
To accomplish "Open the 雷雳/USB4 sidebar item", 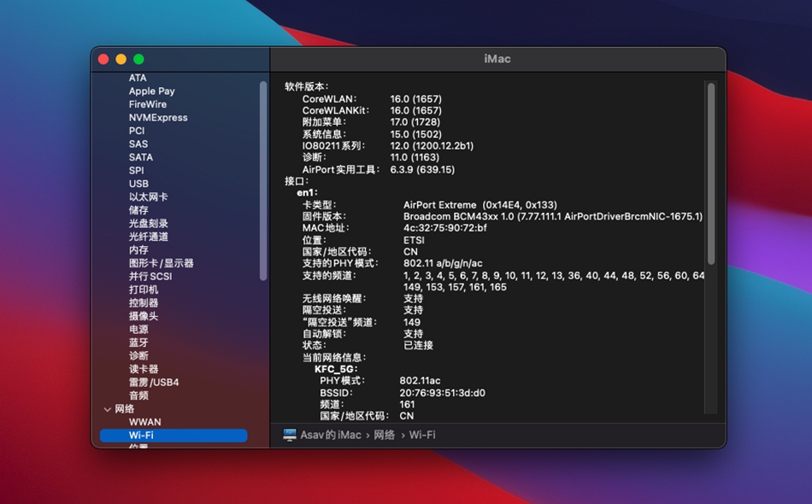I will 154,383.
